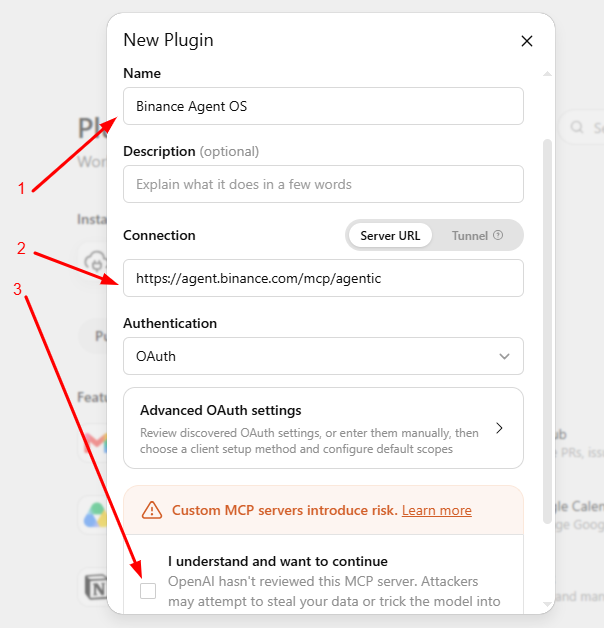Click the cloud plug icon in background page
The width and height of the screenshot is (604, 628).
95,262
